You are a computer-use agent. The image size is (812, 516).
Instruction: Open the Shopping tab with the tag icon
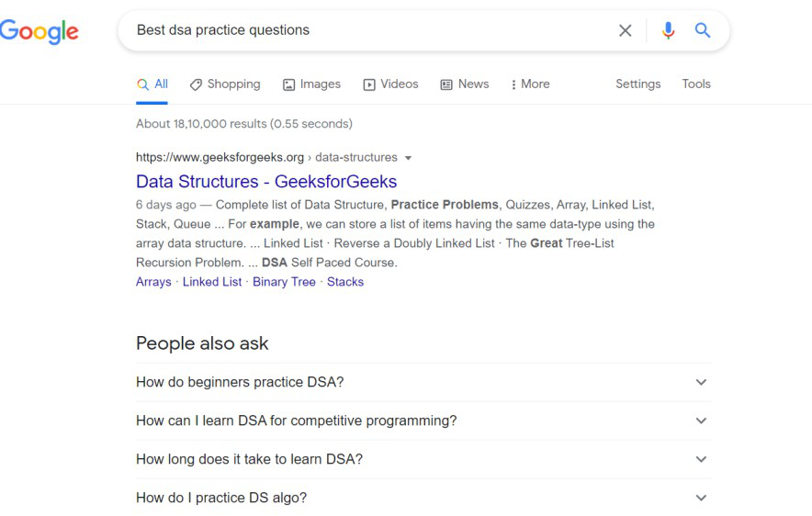(225, 84)
